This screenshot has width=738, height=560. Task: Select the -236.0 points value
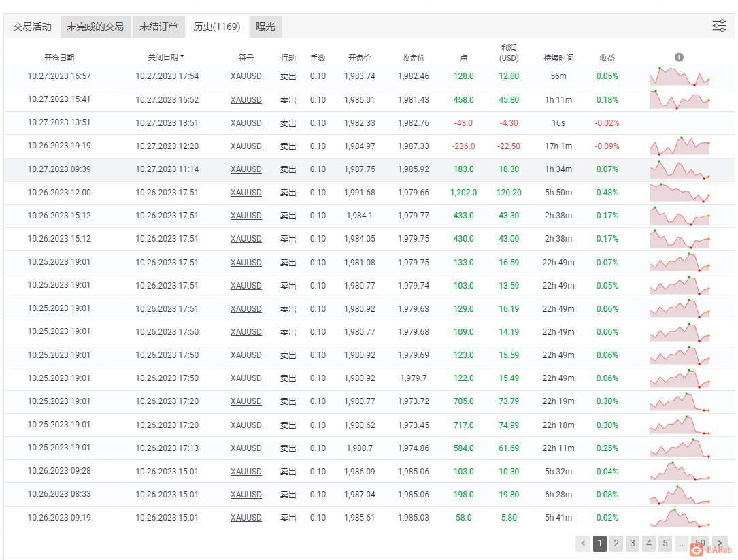pos(464,146)
